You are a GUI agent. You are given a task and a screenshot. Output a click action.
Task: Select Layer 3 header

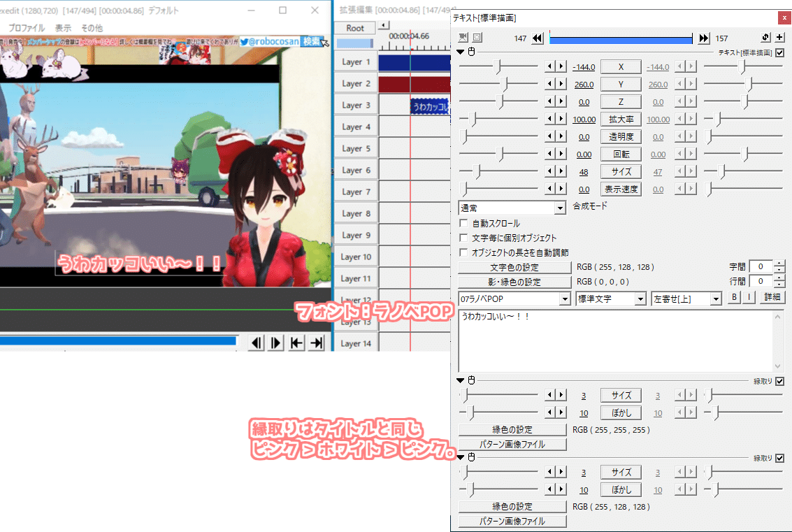[x=356, y=105]
